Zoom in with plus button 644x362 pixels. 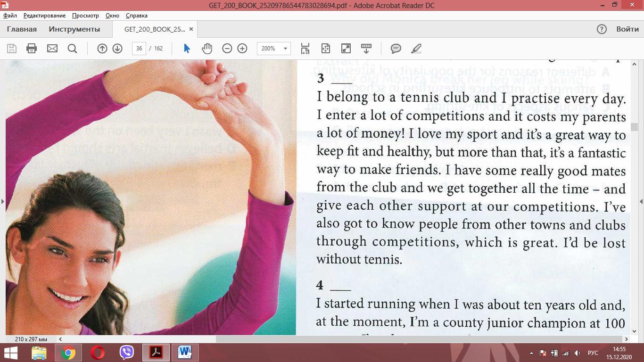(242, 49)
